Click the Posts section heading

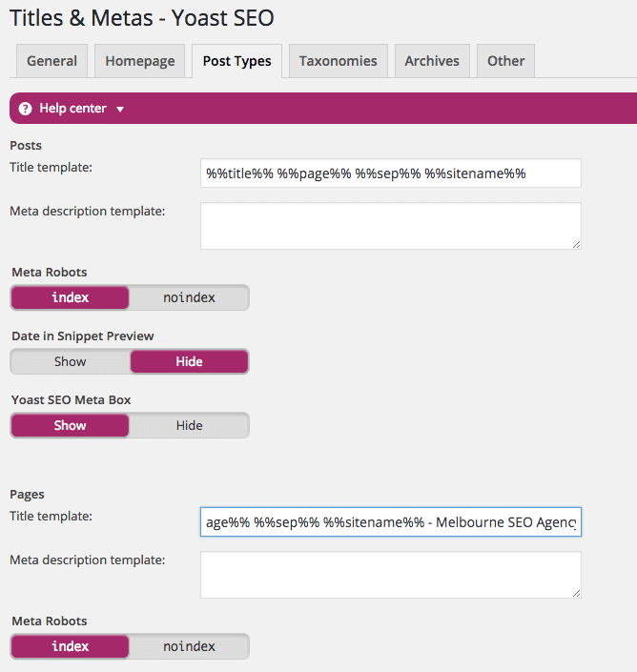[x=26, y=146]
